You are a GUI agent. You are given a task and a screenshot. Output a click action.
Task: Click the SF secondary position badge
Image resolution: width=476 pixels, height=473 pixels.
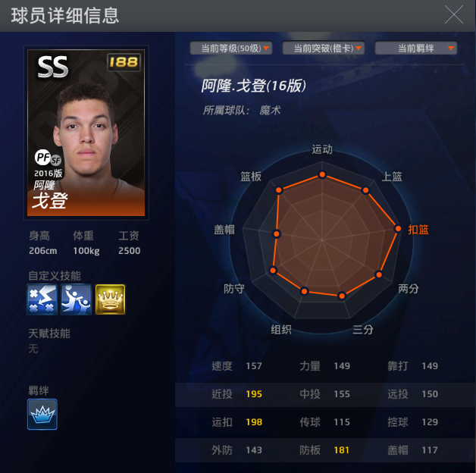tap(56, 160)
